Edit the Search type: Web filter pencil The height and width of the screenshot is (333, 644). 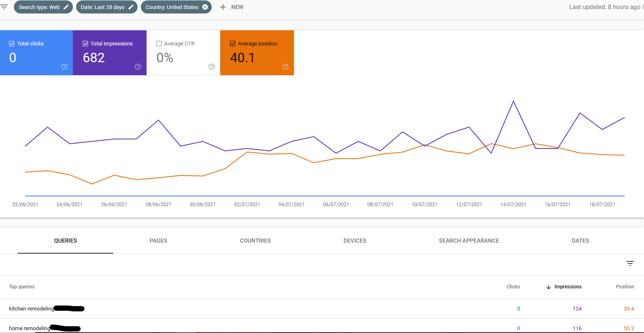click(x=66, y=7)
